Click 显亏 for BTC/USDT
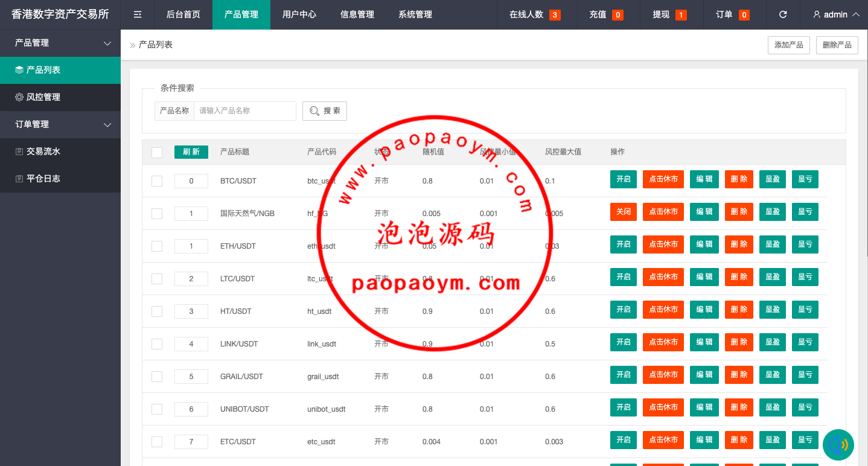The width and height of the screenshot is (868, 466). click(x=805, y=179)
